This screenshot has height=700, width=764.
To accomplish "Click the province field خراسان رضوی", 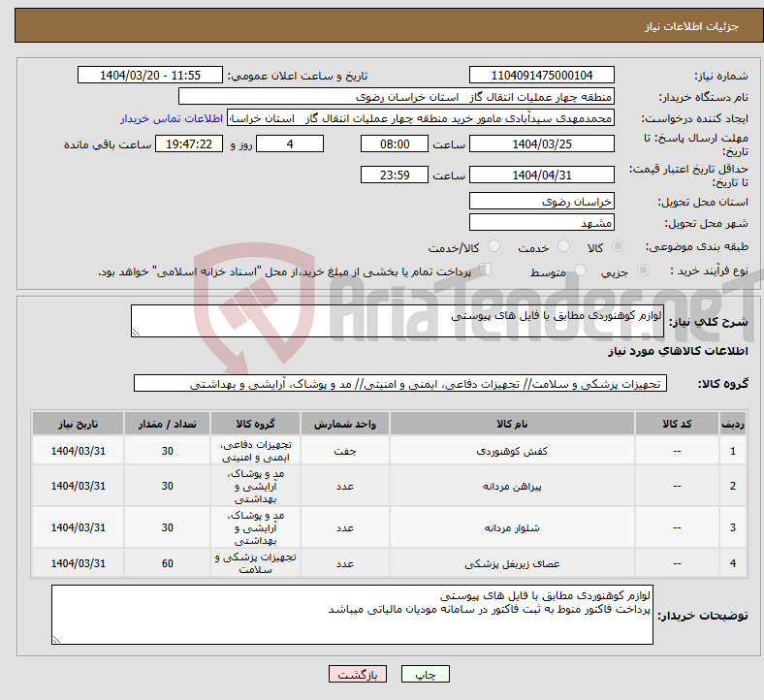I will coord(541,201).
